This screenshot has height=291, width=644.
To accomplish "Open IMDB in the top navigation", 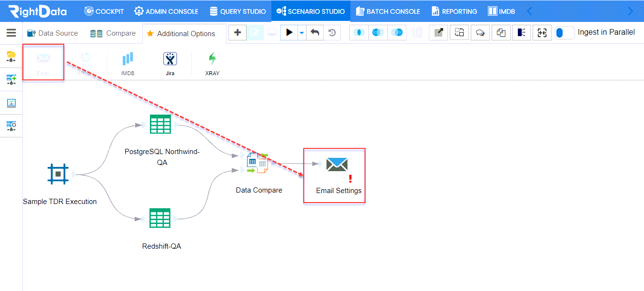I will tap(502, 11).
